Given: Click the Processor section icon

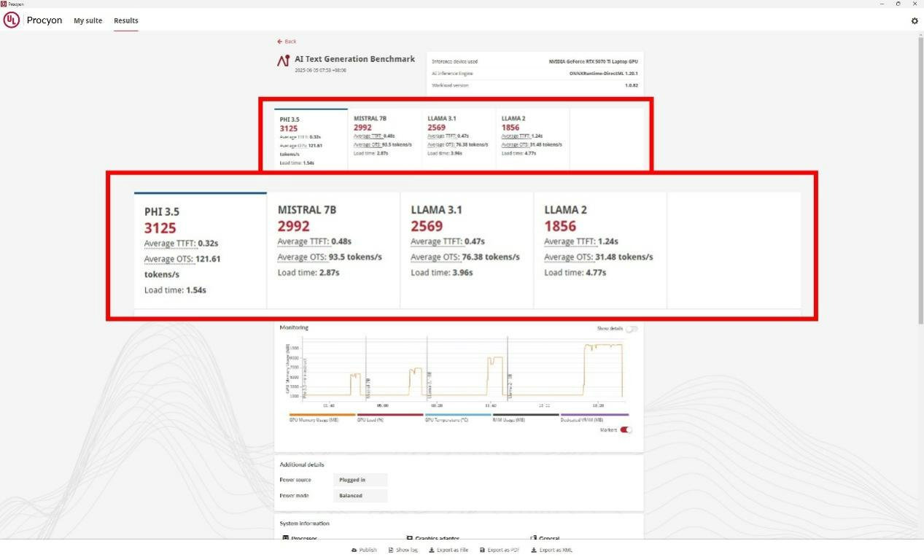Looking at the screenshot, I should 285,538.
